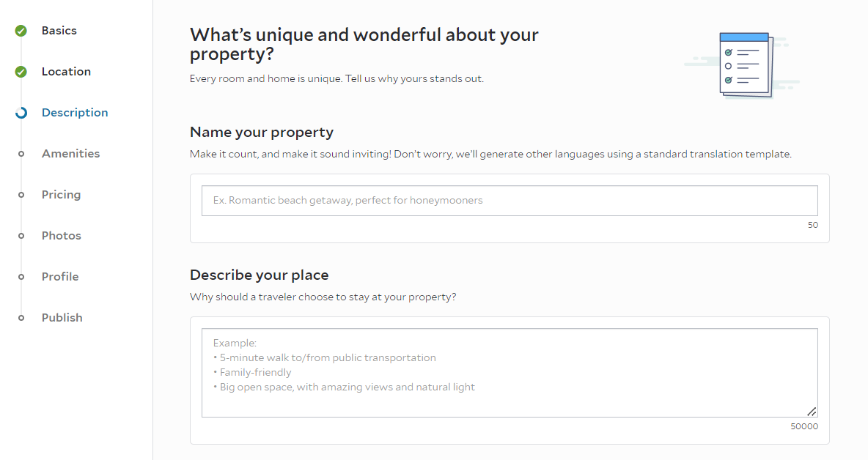Open the Photos step
The height and width of the screenshot is (460, 868).
(62, 236)
